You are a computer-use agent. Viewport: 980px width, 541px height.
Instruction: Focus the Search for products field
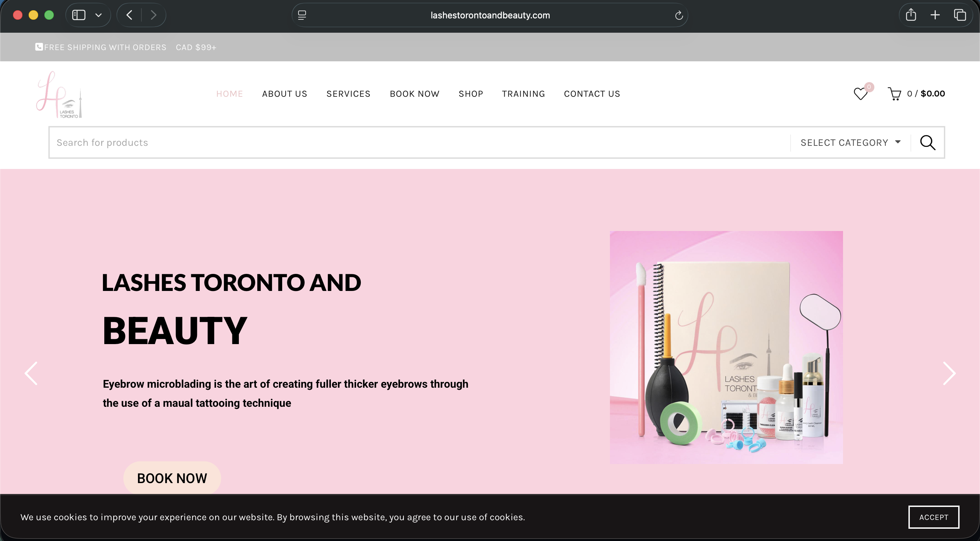(x=419, y=142)
